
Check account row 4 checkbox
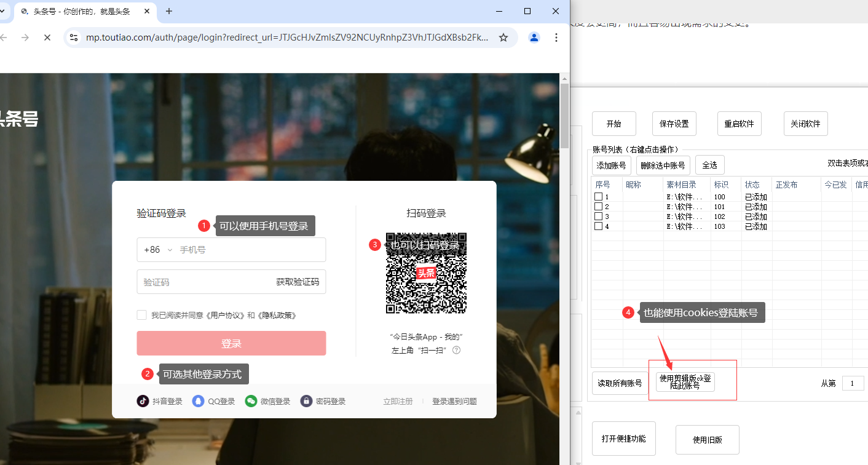tap(598, 226)
